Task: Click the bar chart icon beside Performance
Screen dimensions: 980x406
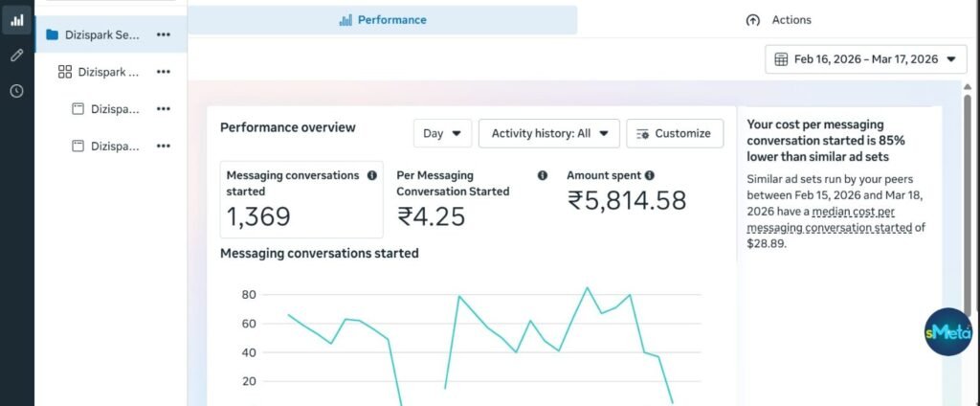Action: pyautogui.click(x=345, y=20)
